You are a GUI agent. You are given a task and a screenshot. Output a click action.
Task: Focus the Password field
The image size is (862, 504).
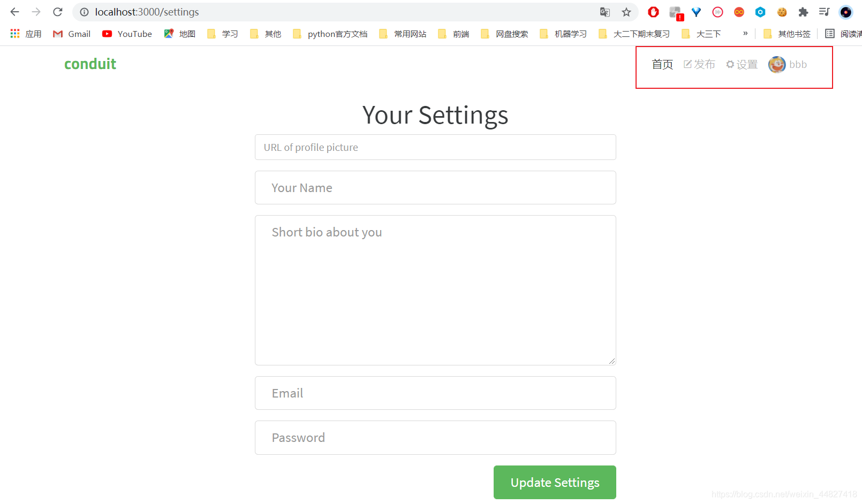435,438
